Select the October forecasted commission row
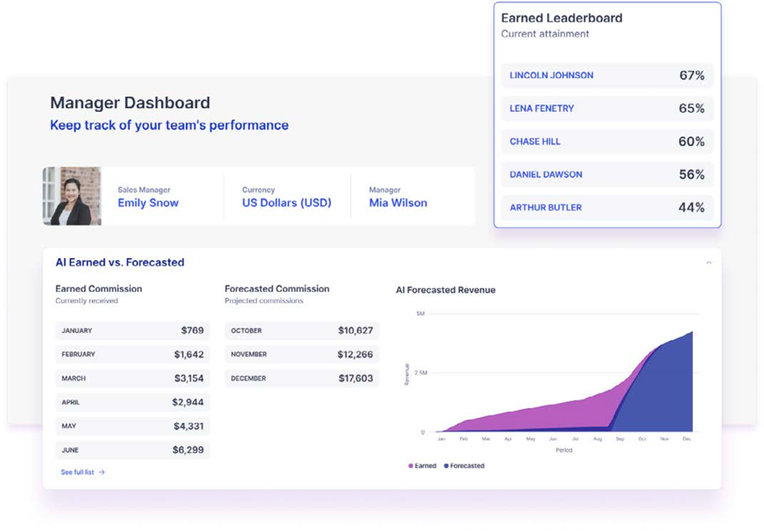Viewport: 764px width, 532px height. tap(302, 330)
